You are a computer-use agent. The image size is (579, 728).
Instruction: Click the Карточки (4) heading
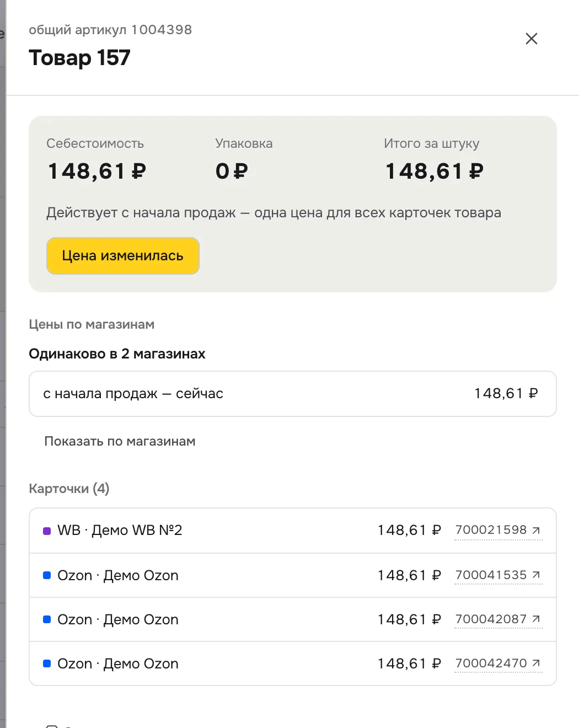coord(69,489)
